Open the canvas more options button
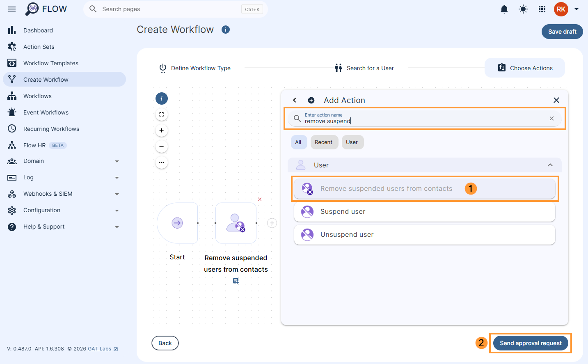The image size is (588, 364). (162, 163)
